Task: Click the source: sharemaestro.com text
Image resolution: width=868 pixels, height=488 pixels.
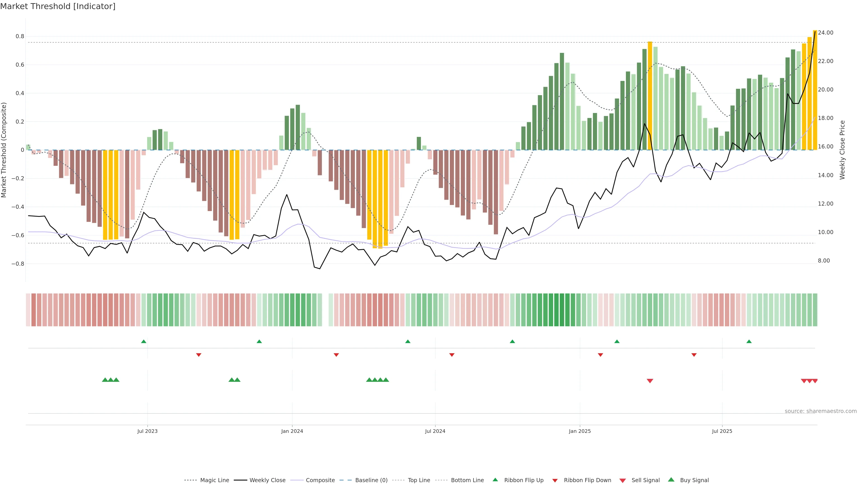Action: pos(821,411)
